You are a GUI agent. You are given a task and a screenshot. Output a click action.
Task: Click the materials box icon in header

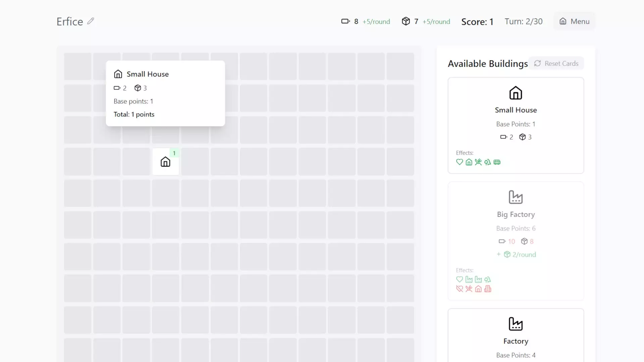[x=406, y=21]
